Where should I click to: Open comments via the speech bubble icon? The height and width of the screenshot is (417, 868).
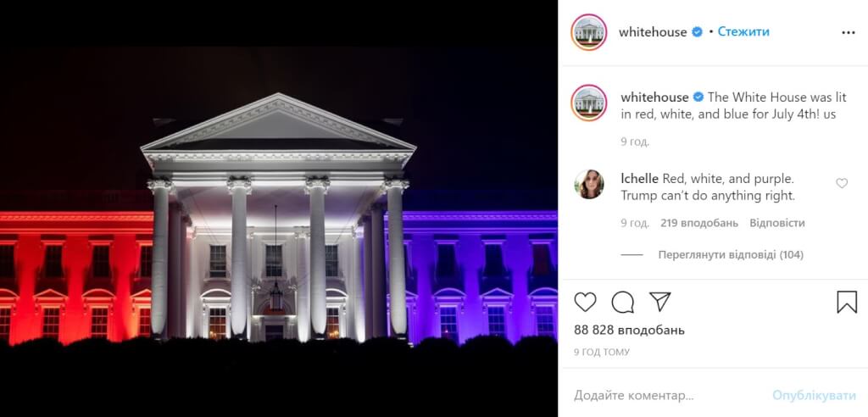(623, 302)
